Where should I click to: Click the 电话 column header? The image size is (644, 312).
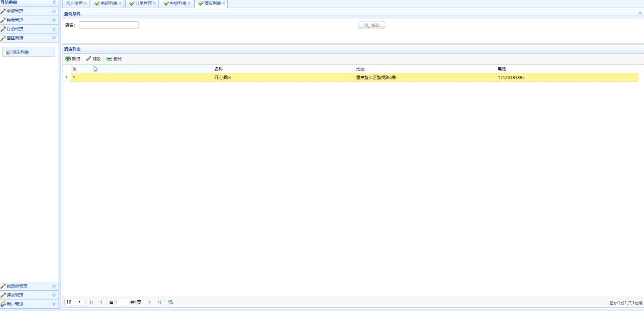[x=567, y=69]
